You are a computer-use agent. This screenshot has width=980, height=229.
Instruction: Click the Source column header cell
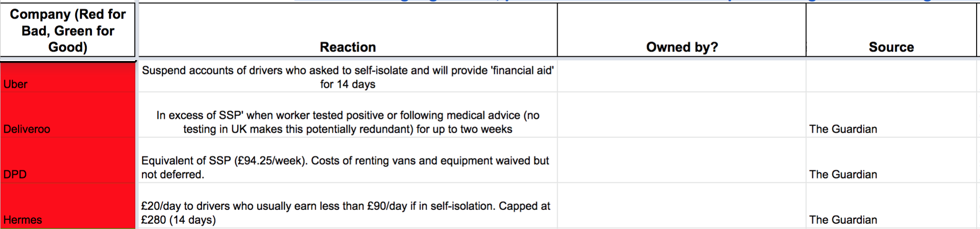point(891,31)
